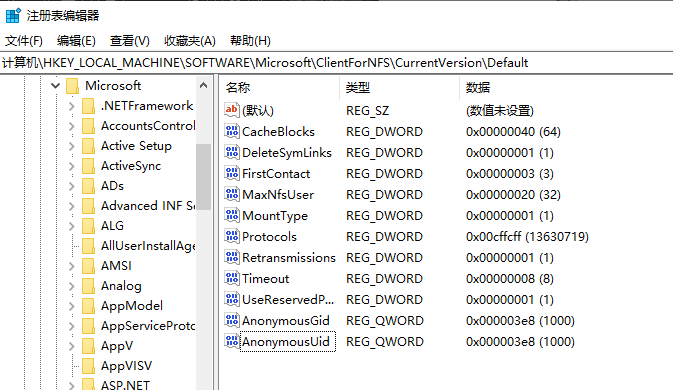Click the ActiveSync folder icon
Screen dimensions: 673x390
[x=88, y=166]
